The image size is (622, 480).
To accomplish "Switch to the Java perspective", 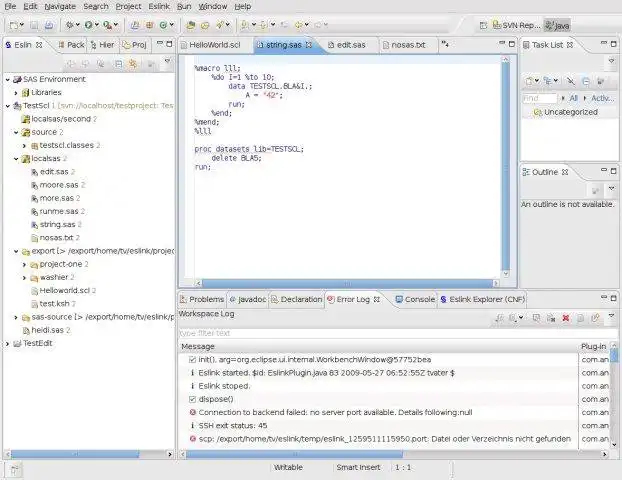I will (557, 25).
